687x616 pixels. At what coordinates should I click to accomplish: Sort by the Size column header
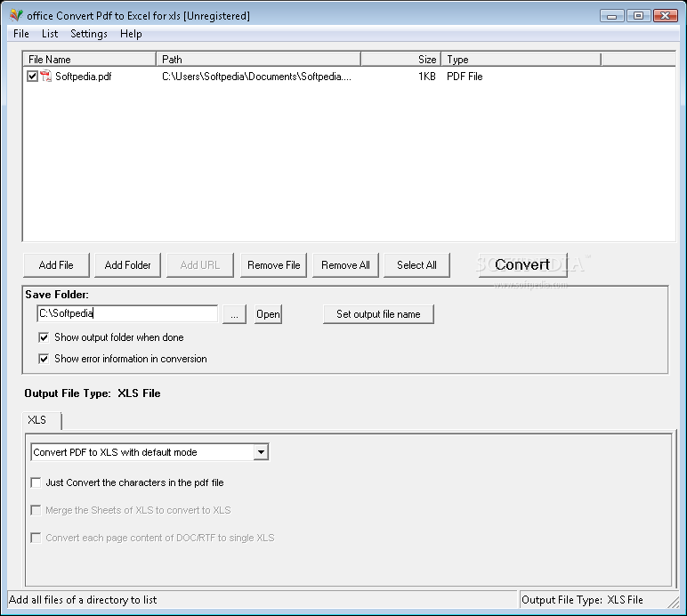(x=400, y=59)
